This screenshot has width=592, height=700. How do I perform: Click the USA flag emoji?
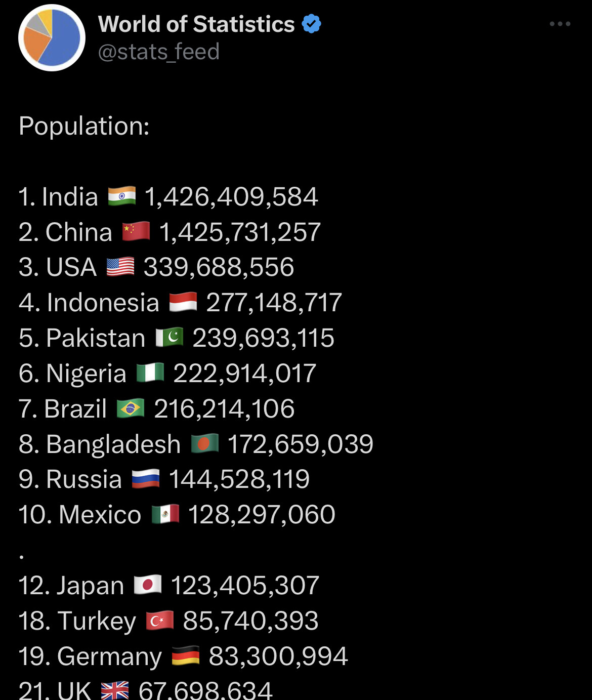pyautogui.click(x=120, y=267)
